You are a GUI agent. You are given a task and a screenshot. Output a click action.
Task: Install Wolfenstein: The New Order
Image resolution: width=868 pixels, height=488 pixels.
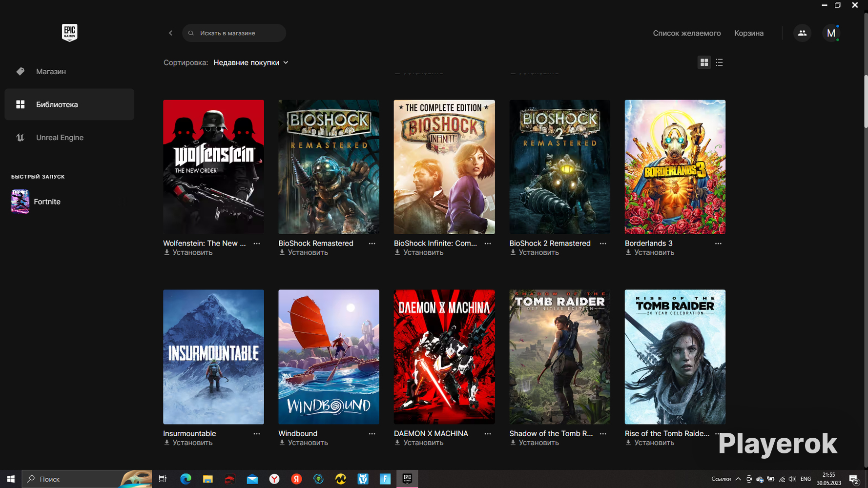click(188, 253)
